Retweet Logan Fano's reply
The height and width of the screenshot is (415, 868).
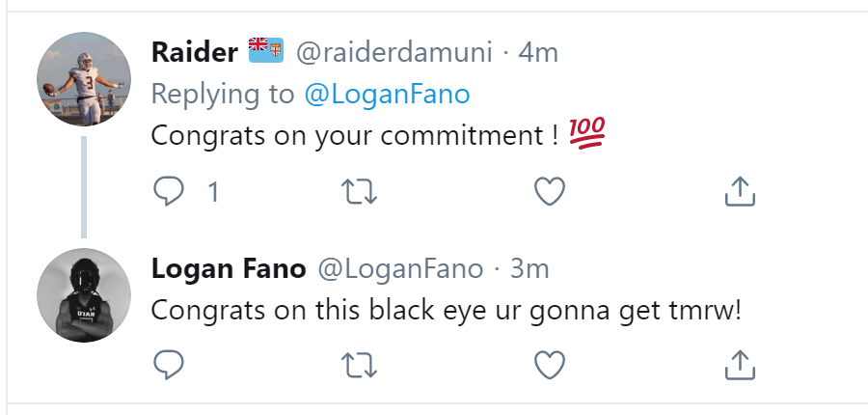click(359, 364)
